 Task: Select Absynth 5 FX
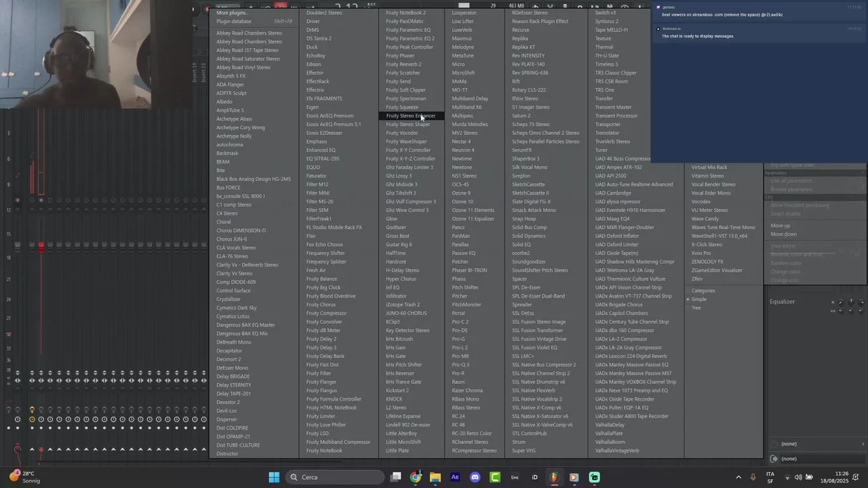point(231,76)
